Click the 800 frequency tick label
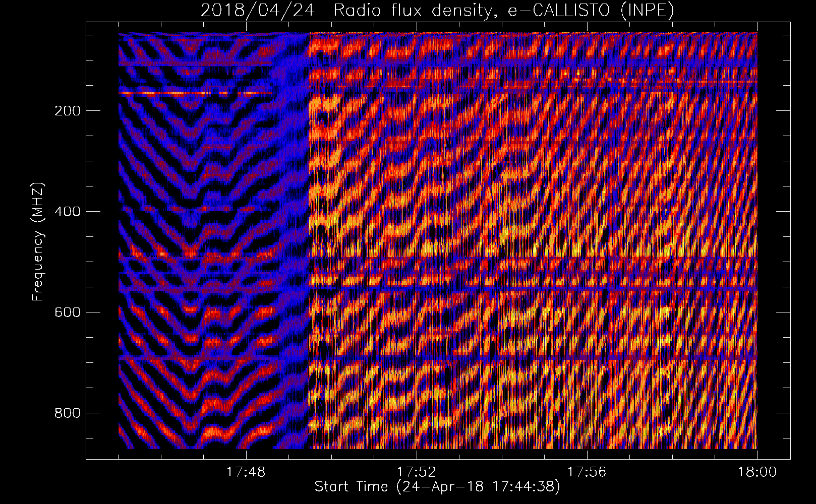The image size is (816, 504). pyautogui.click(x=68, y=413)
